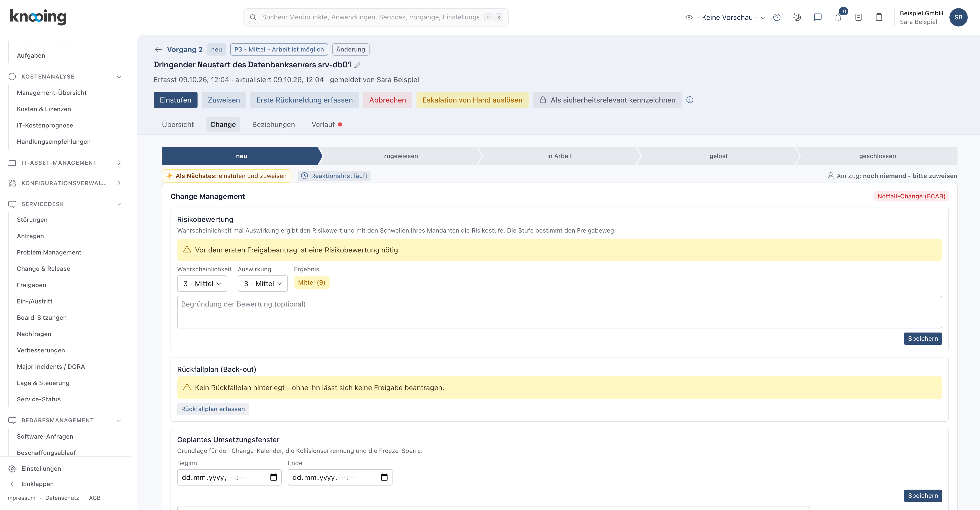Click search magnifier icon in search bar
The image size is (980, 510).
coord(253,18)
